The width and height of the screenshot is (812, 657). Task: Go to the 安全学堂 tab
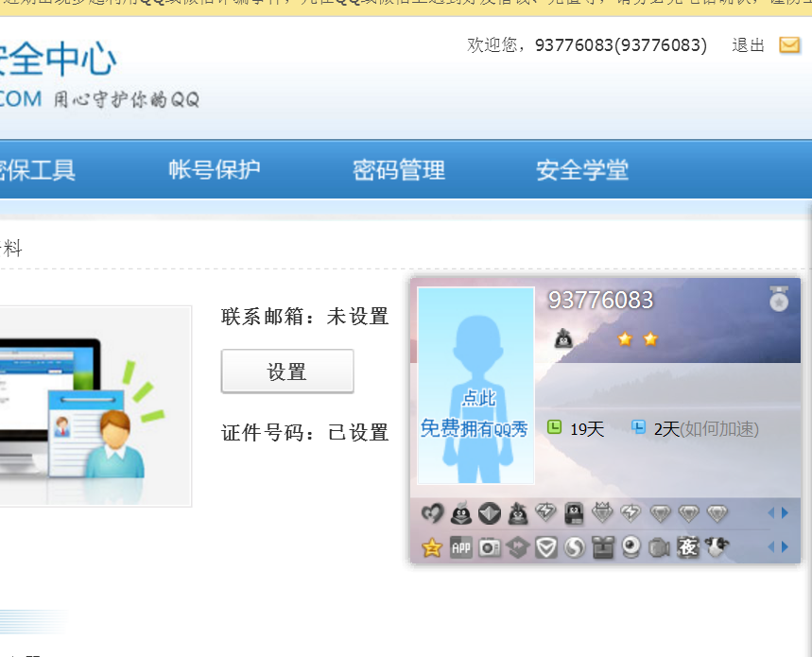coord(582,170)
